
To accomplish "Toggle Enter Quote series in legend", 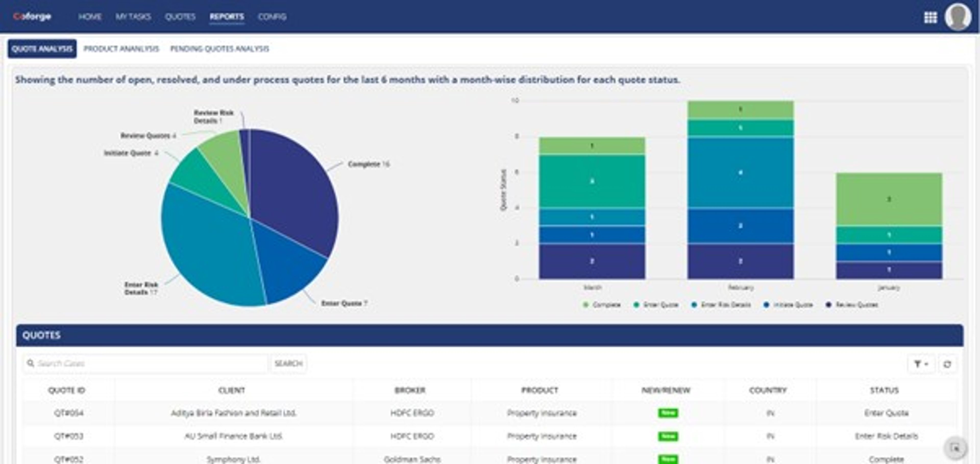I will click(x=656, y=305).
